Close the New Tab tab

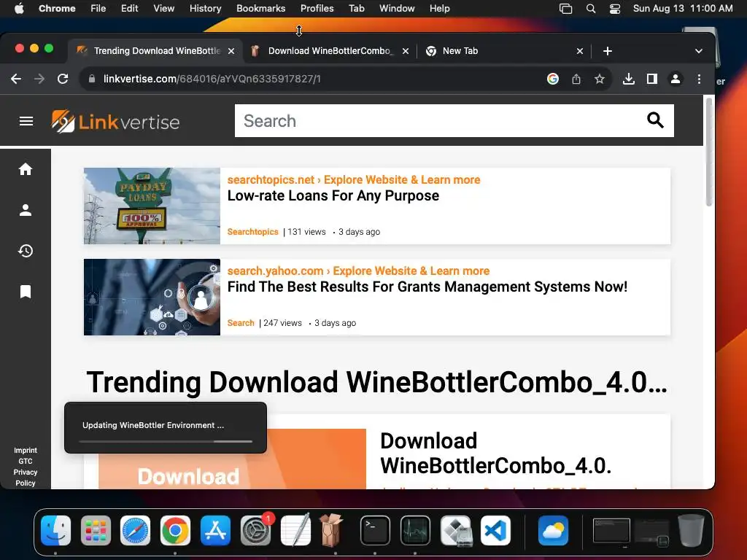(x=580, y=51)
